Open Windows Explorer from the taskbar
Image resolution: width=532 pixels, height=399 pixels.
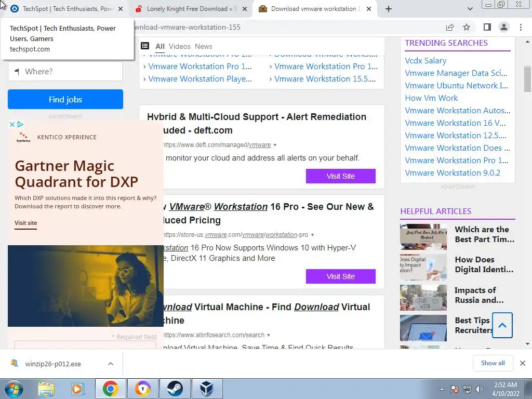(46, 389)
